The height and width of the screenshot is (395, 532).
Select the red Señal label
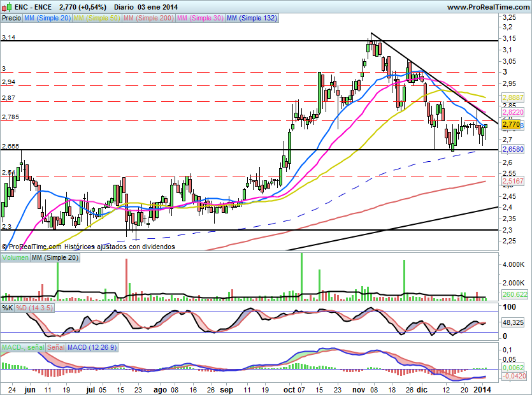tap(55, 348)
